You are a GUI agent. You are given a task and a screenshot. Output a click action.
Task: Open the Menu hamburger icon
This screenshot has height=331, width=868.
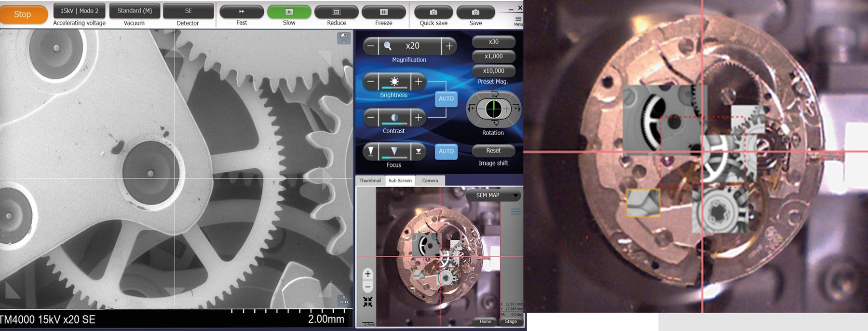[518, 20]
